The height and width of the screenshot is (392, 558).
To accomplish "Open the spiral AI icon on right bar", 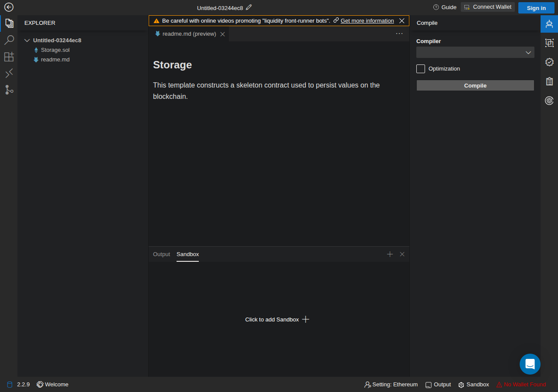I will click(549, 101).
